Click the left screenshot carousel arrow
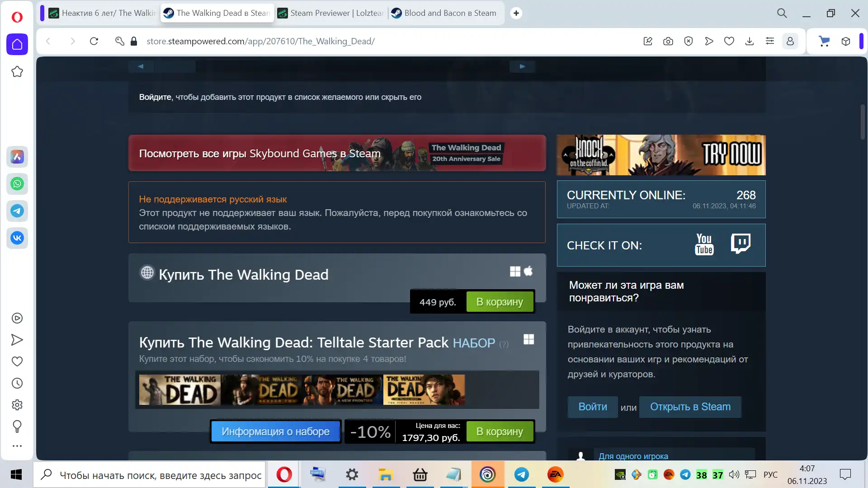The image size is (868, 488). click(141, 66)
